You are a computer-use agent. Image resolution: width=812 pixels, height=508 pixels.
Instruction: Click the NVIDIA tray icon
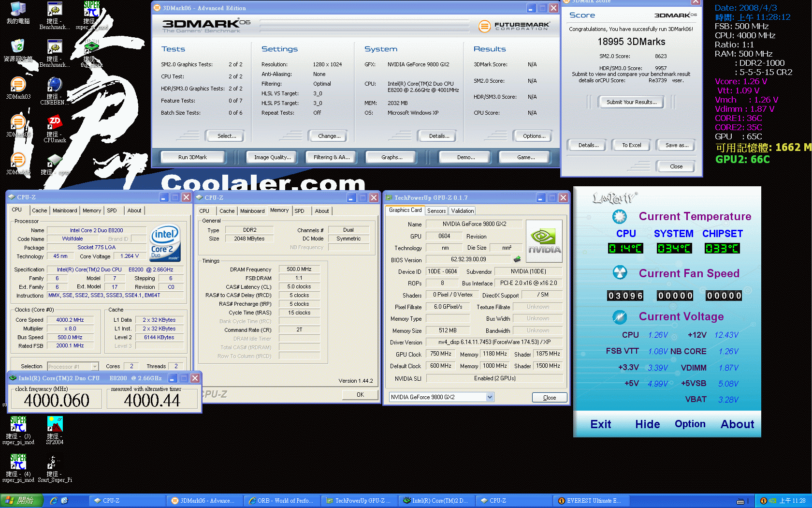pyautogui.click(x=772, y=501)
